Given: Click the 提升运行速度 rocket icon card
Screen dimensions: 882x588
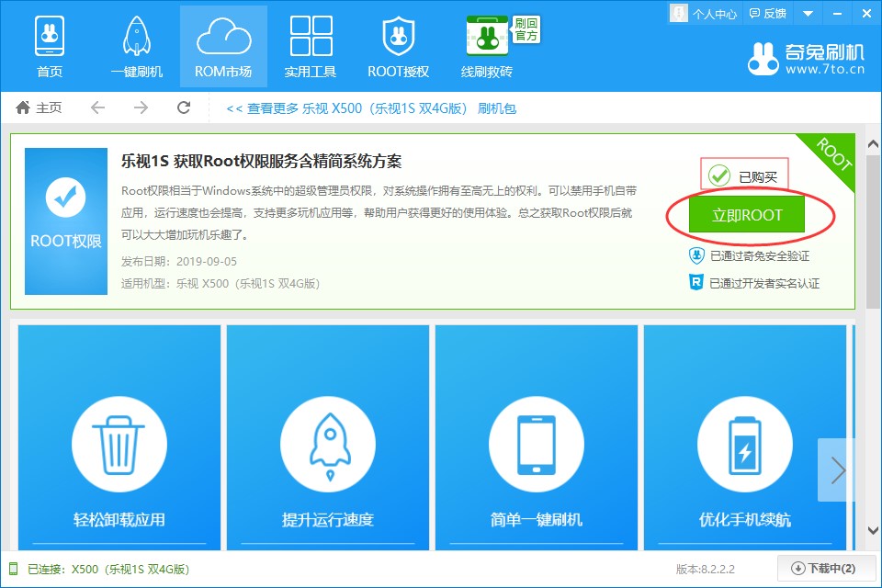Looking at the screenshot, I should tap(328, 437).
